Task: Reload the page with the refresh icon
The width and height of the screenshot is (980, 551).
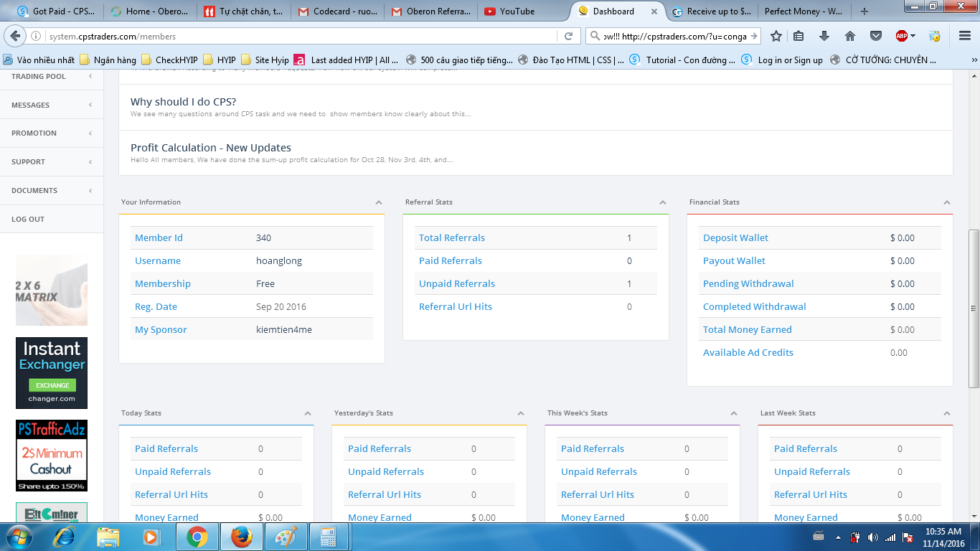Action: [x=568, y=36]
